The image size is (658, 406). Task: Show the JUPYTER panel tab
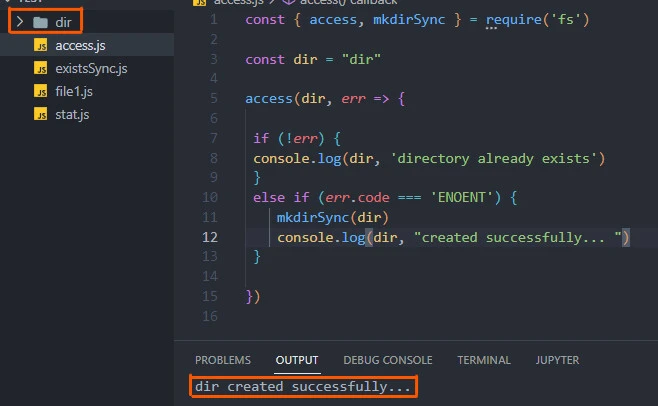(557, 360)
